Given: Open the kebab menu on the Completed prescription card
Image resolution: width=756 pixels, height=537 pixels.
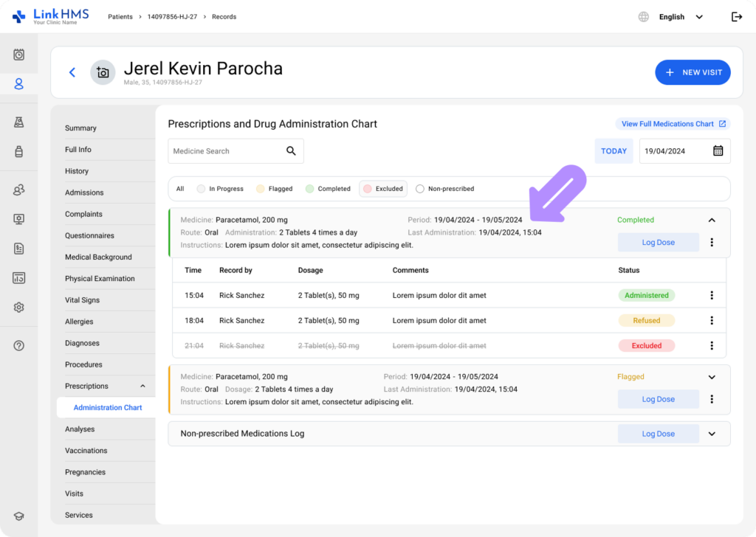Looking at the screenshot, I should tap(712, 242).
